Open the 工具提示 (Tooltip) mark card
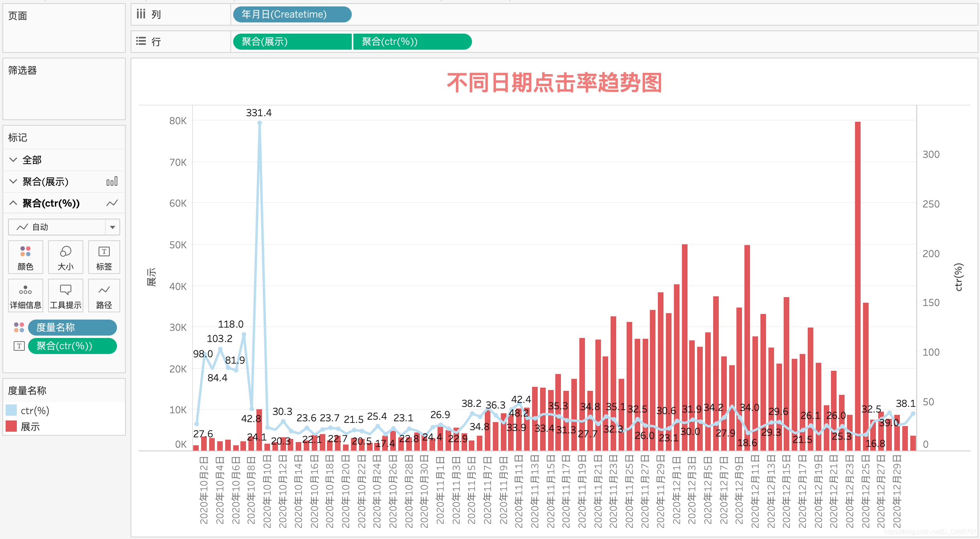The image size is (980, 539). 66,296
